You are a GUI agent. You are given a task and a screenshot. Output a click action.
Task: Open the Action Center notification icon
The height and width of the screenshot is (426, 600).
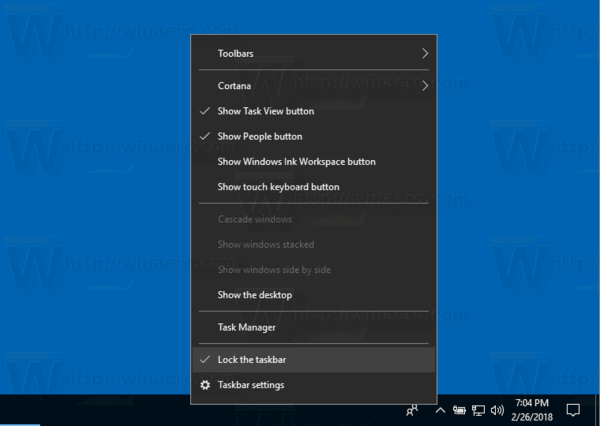tap(573, 410)
